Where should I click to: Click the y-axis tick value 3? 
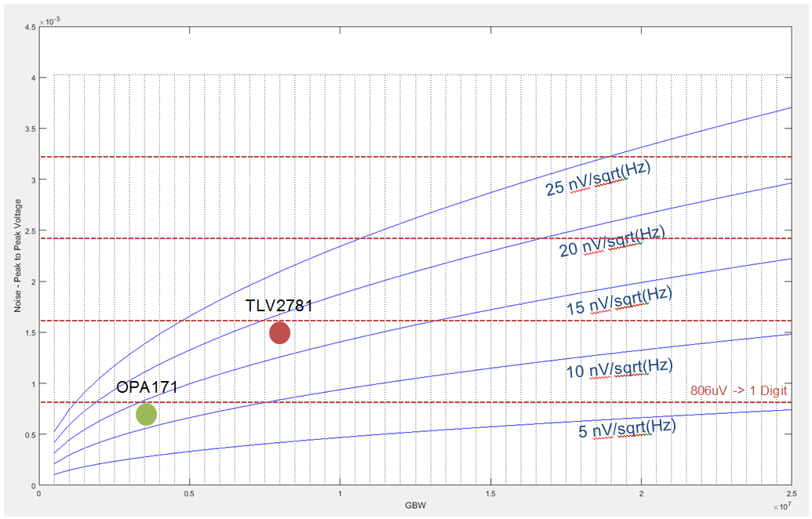click(x=33, y=180)
